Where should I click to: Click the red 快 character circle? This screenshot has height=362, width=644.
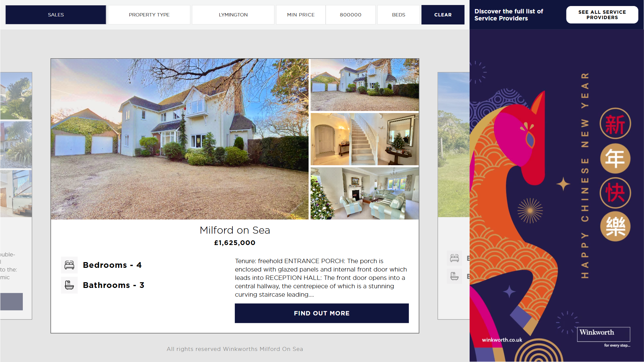click(615, 193)
